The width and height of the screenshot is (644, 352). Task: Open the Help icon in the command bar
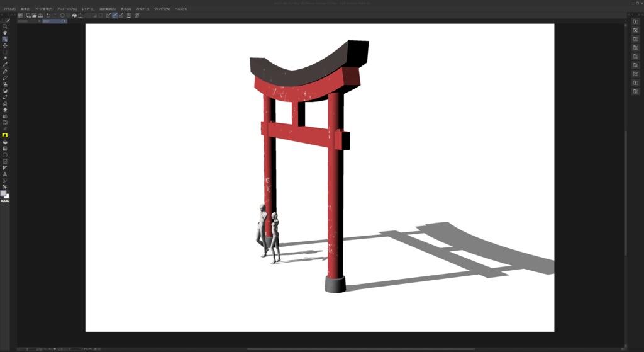136,16
